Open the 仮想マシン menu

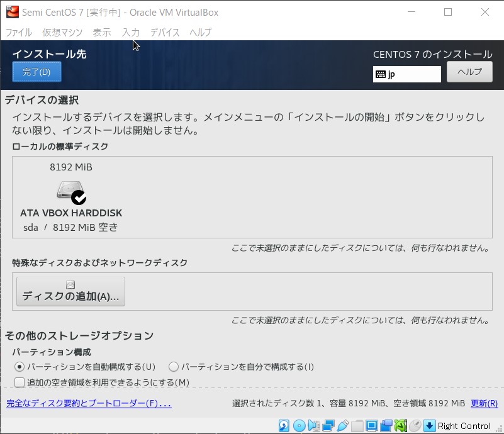pos(62,32)
